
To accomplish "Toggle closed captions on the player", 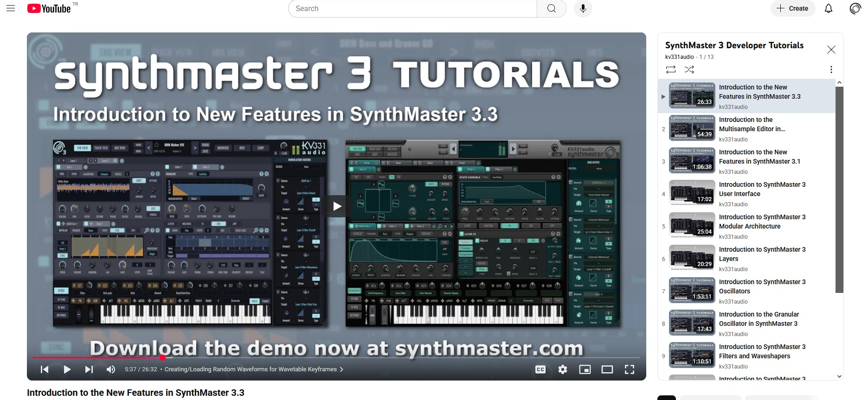I will click(x=540, y=369).
